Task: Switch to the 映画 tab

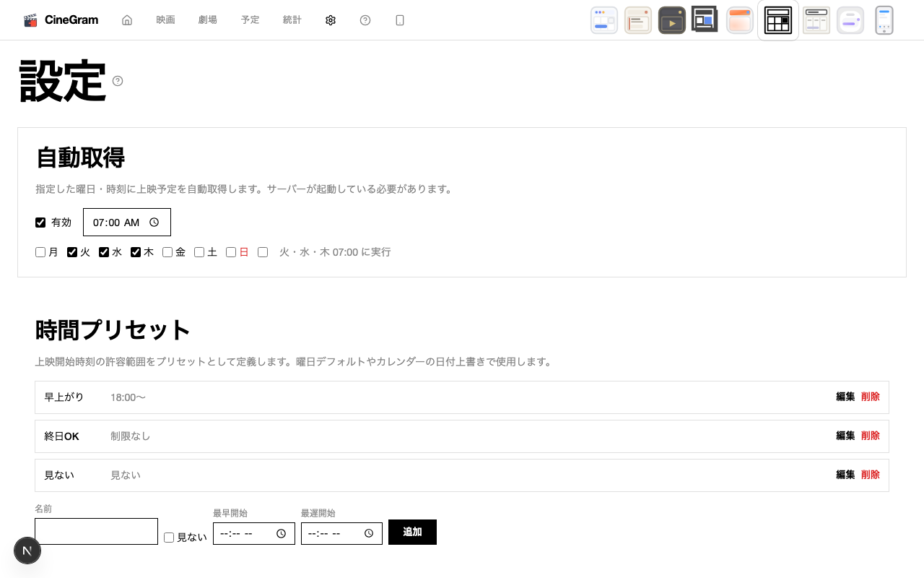Action: (x=165, y=20)
